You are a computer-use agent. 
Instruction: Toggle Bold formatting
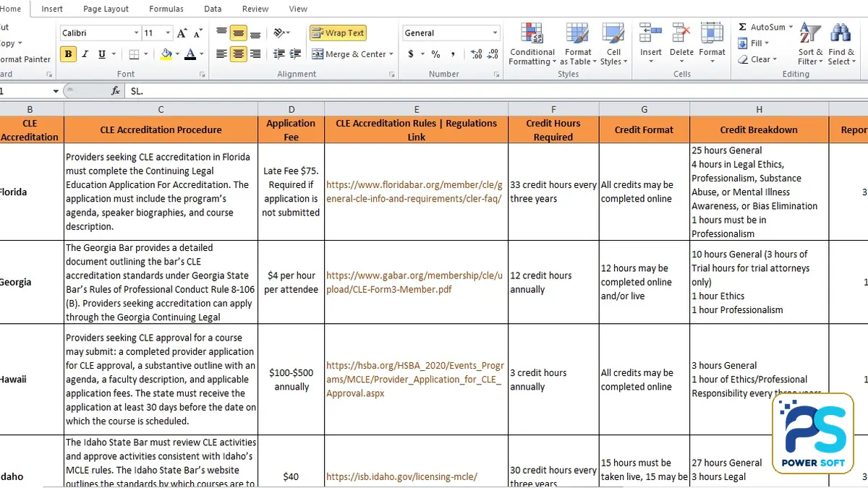coord(69,54)
